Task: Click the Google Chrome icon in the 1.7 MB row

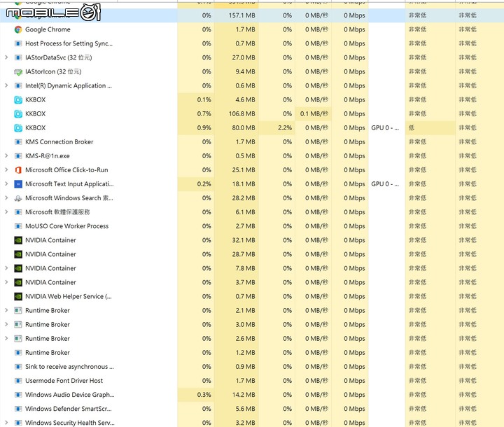Action: tap(18, 29)
